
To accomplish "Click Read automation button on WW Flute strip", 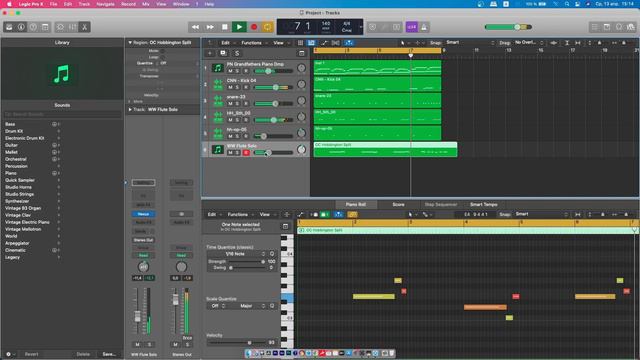I will pyautogui.click(x=143, y=256).
